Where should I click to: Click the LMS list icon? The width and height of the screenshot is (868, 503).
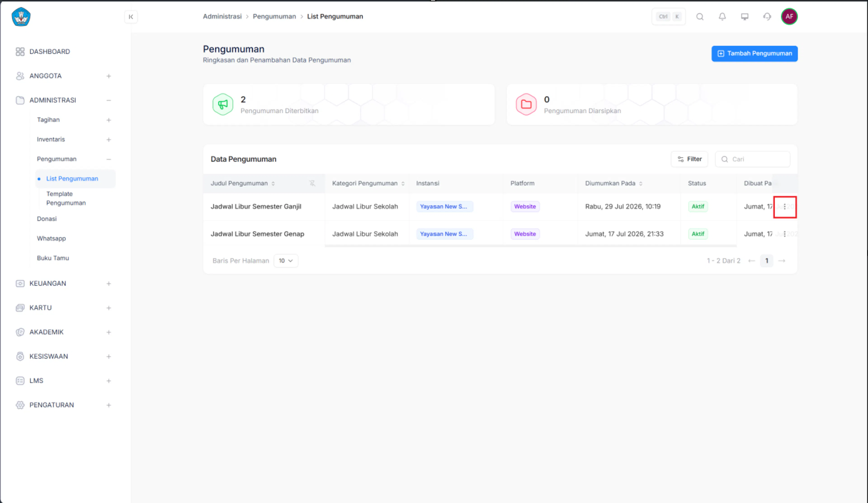[x=20, y=381]
